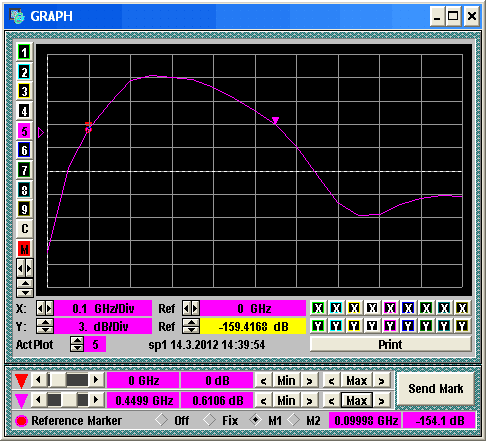Select plot 6 button
The image size is (486, 441).
(x=24, y=150)
